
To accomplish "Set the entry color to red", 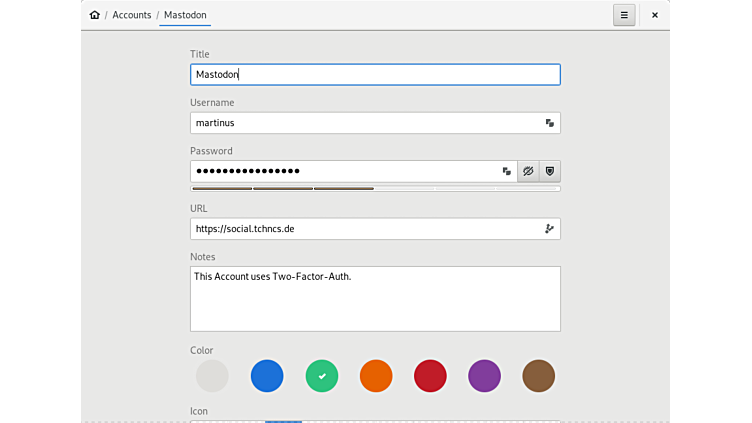I will 430,376.
